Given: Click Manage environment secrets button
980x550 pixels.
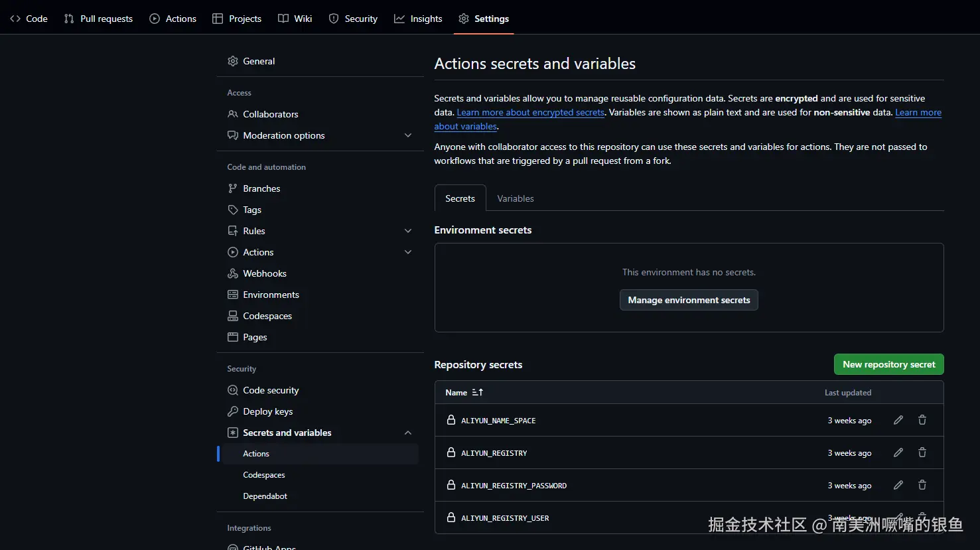Looking at the screenshot, I should pyautogui.click(x=689, y=300).
